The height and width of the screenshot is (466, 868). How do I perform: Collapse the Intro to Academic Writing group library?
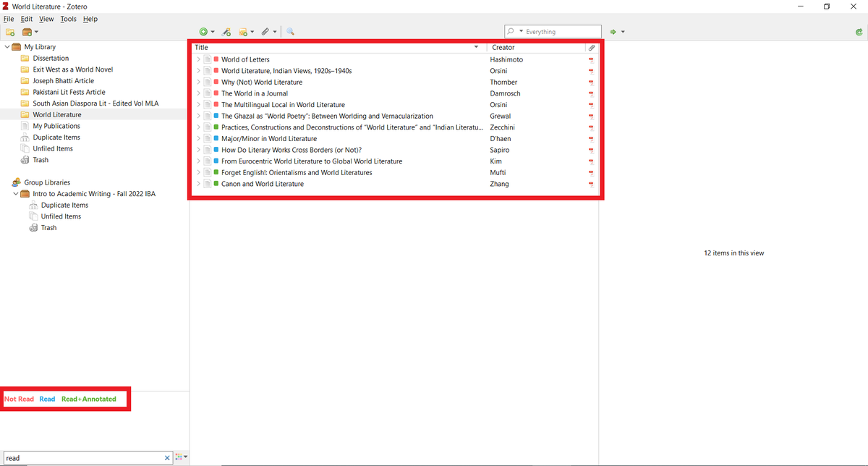(x=16, y=194)
